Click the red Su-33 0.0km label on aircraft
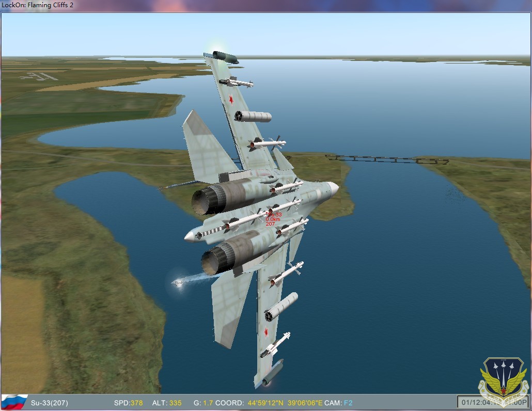 click(273, 219)
